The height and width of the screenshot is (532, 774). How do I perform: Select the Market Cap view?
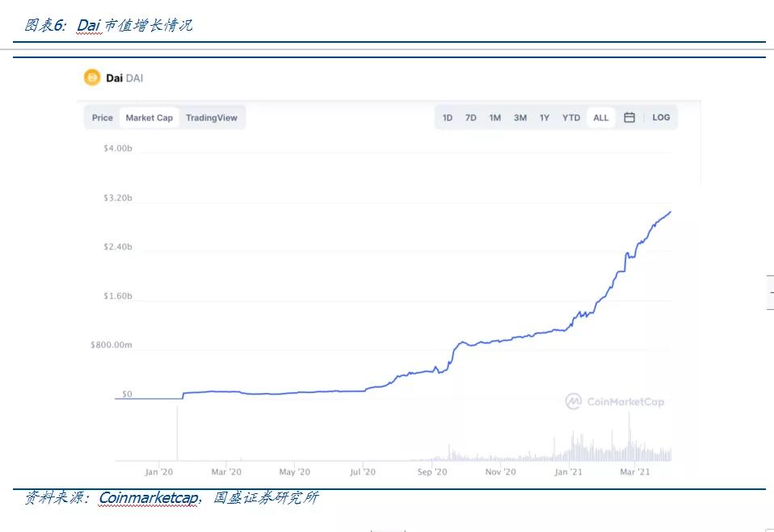coord(149,117)
